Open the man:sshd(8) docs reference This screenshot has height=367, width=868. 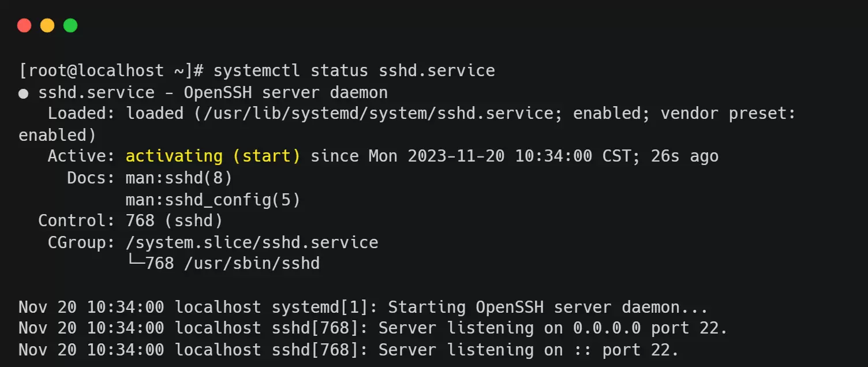point(179,178)
